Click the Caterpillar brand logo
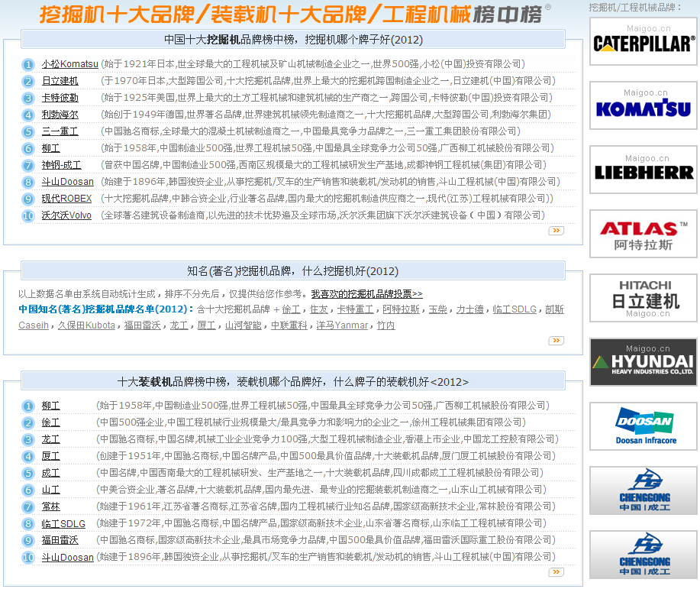Image resolution: width=700 pixels, height=589 pixels. point(643,42)
